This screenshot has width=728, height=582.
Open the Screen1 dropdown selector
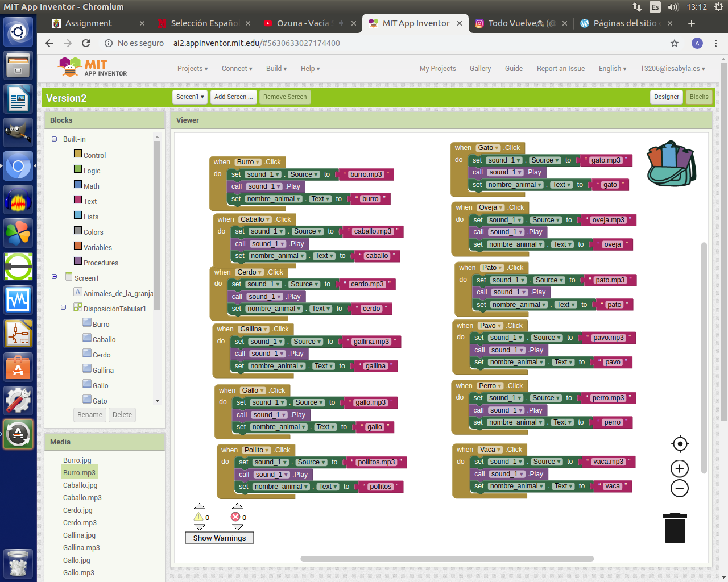[190, 97]
